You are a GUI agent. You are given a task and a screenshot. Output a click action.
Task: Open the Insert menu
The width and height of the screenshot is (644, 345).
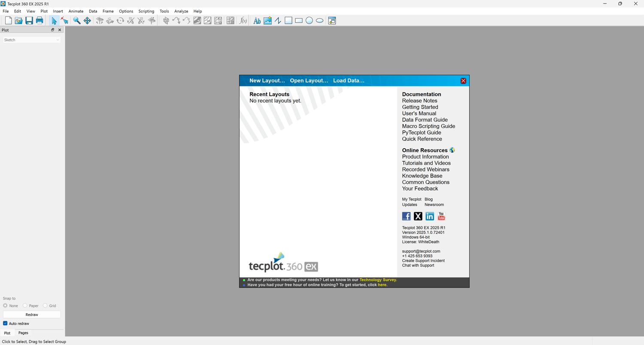coord(58,11)
